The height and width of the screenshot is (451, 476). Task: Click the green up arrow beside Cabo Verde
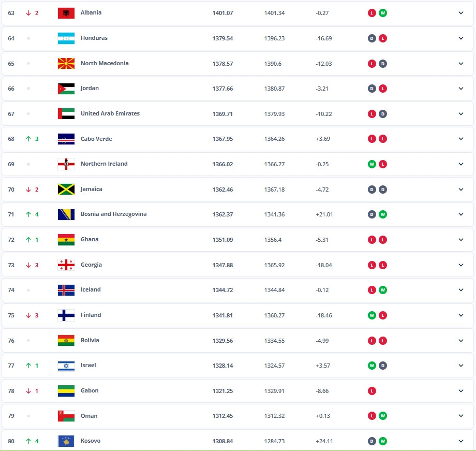click(x=28, y=139)
